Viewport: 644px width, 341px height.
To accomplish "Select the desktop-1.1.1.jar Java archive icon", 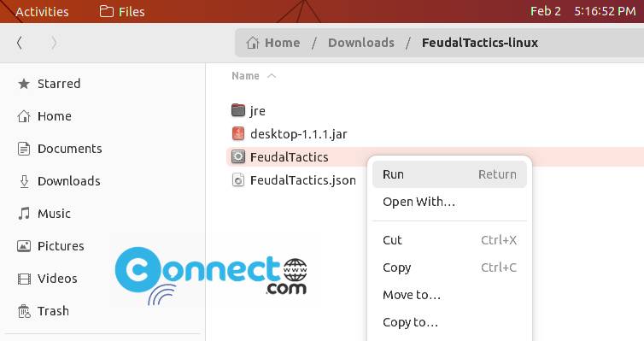I will pyautogui.click(x=238, y=133).
